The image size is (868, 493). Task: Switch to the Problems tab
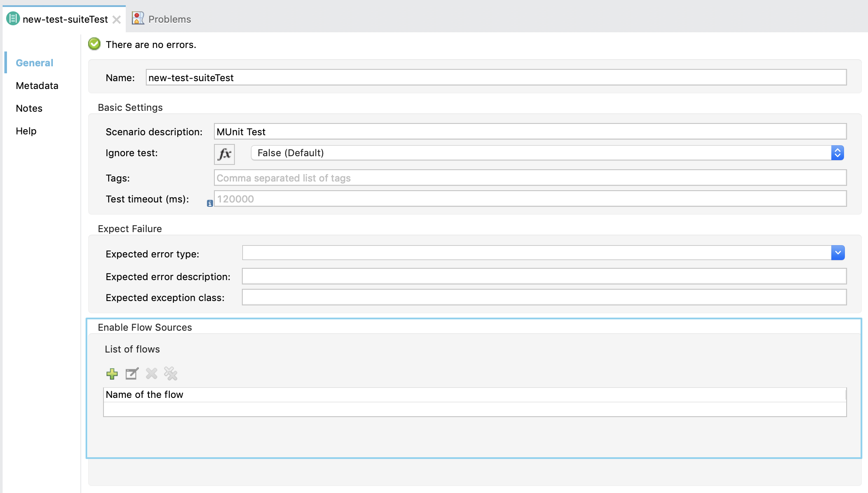[169, 19]
